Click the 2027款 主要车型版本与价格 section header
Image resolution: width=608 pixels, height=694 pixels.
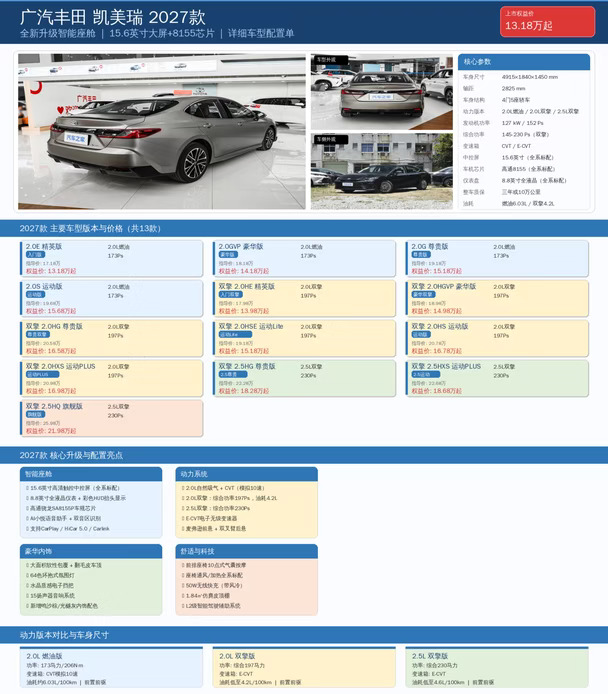point(304,228)
